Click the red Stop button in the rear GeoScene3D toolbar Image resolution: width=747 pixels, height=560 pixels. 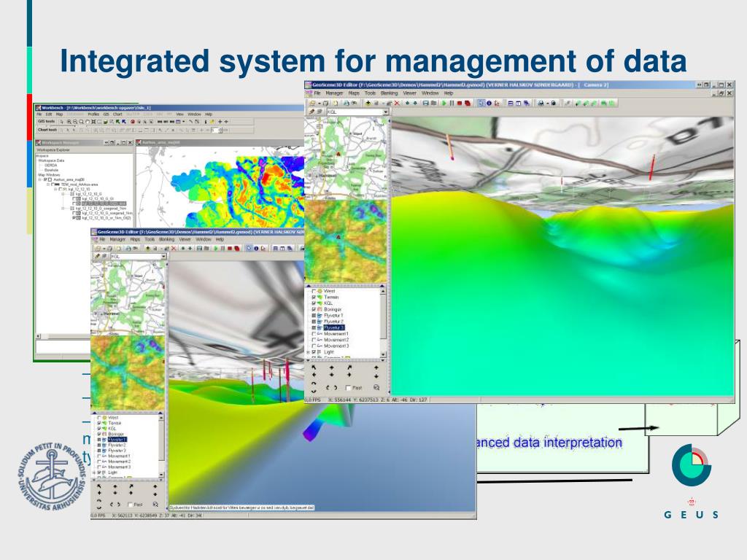[x=230, y=248]
